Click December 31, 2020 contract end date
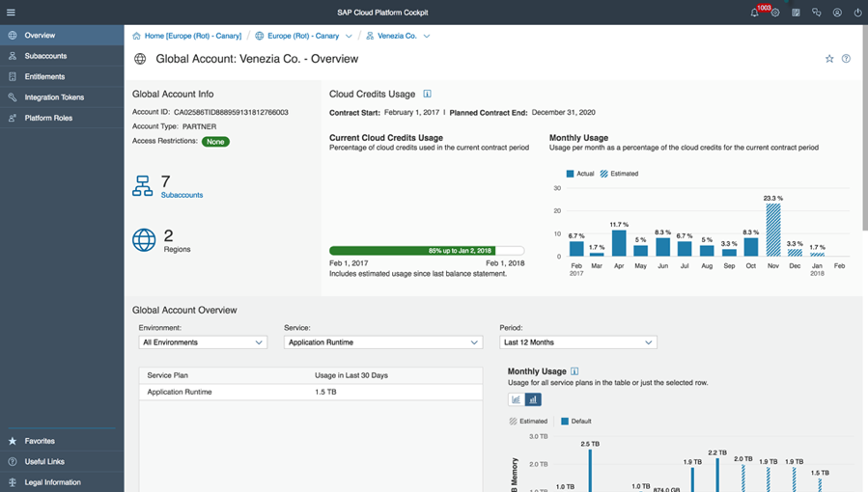This screenshot has width=868, height=492. click(564, 112)
